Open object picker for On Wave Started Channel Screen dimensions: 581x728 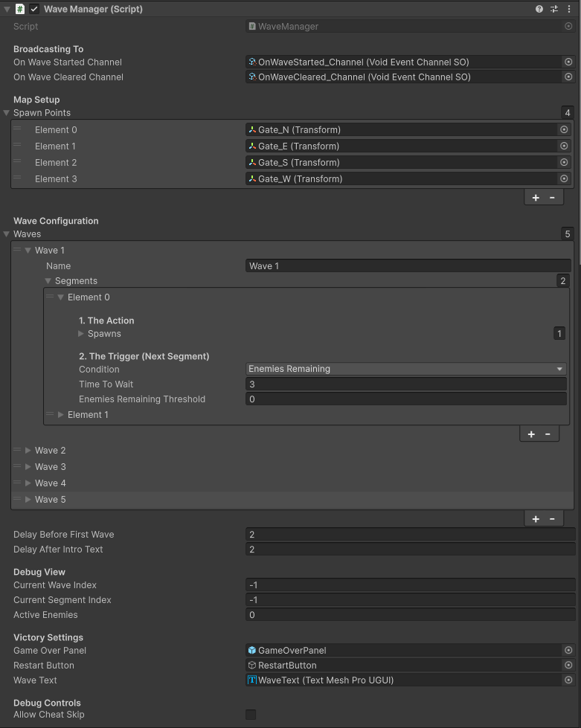coord(568,62)
